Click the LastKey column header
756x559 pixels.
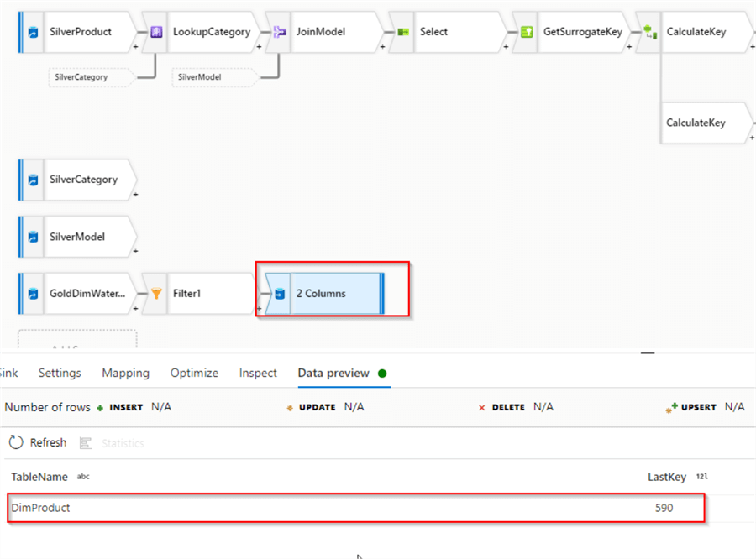coord(667,477)
